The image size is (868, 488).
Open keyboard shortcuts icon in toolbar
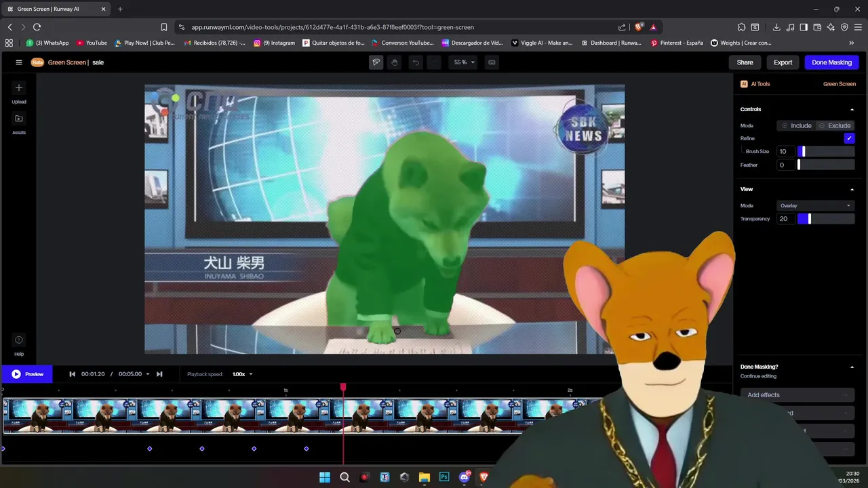[x=492, y=62]
